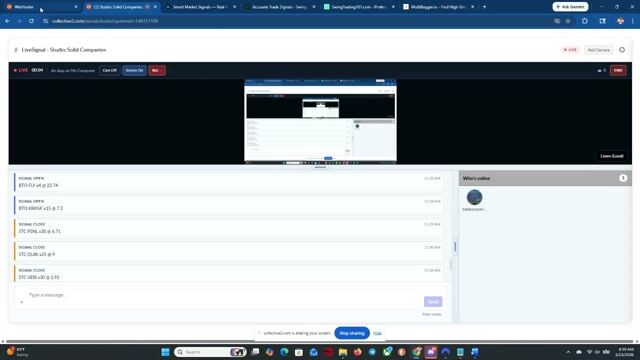Open the browser extensions icon
The height and width of the screenshot is (360, 640).
tap(584, 21)
